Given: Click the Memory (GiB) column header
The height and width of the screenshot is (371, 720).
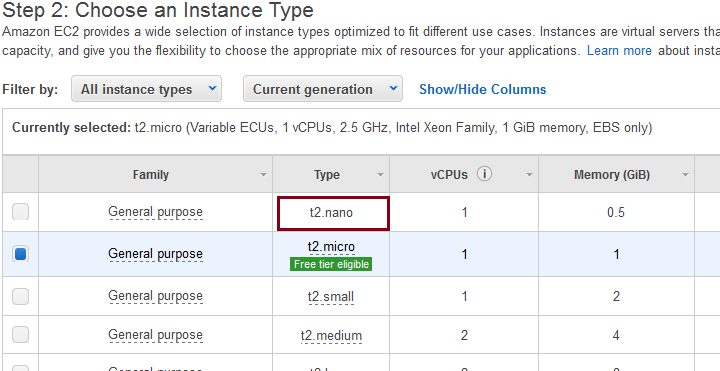Looking at the screenshot, I should coord(617,174).
